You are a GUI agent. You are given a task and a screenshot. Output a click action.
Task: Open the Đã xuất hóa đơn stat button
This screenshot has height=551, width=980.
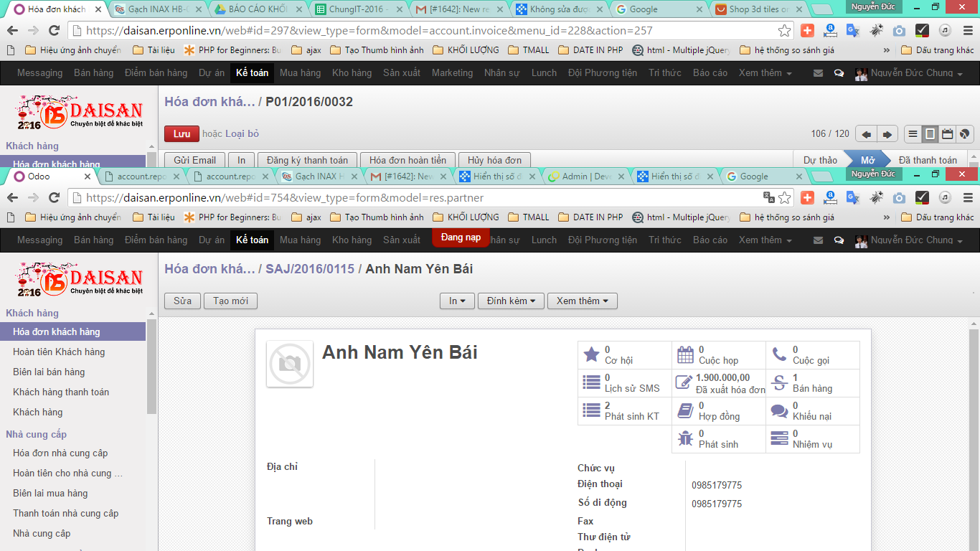[719, 383]
